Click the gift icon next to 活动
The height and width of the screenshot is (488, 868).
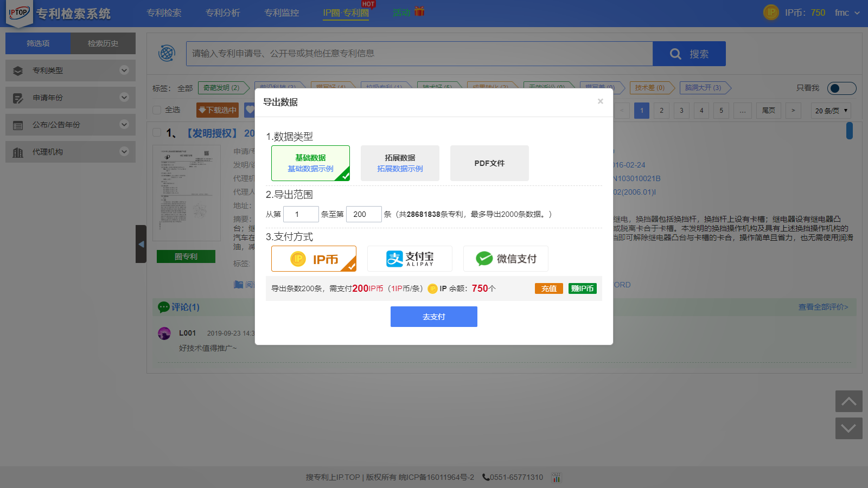tap(419, 12)
